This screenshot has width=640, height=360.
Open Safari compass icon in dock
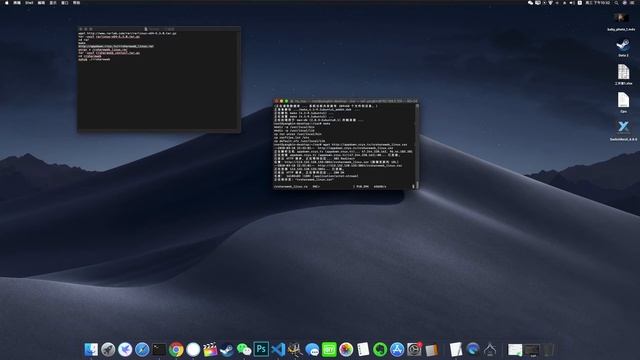point(142,349)
